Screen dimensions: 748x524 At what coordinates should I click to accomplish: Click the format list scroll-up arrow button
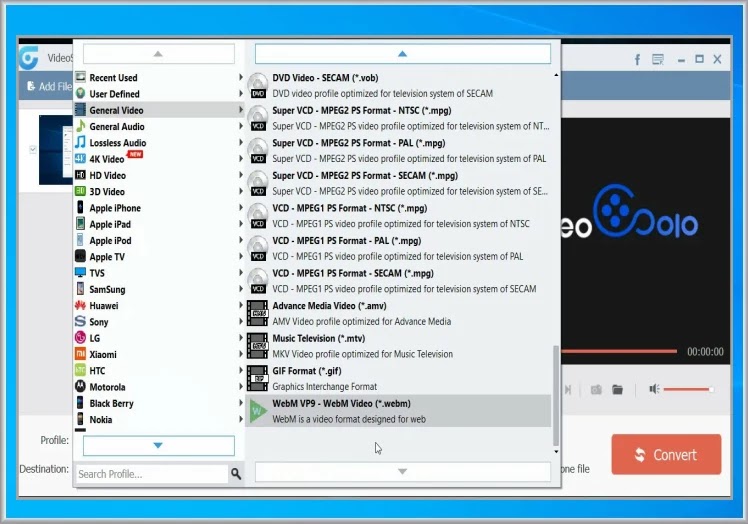[403, 54]
